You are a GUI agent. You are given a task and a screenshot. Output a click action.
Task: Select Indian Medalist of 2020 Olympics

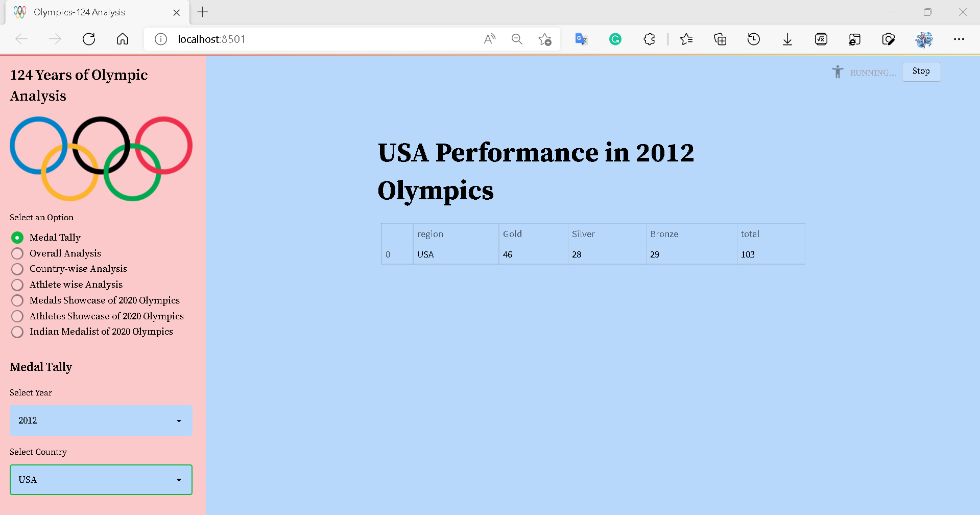point(92,332)
